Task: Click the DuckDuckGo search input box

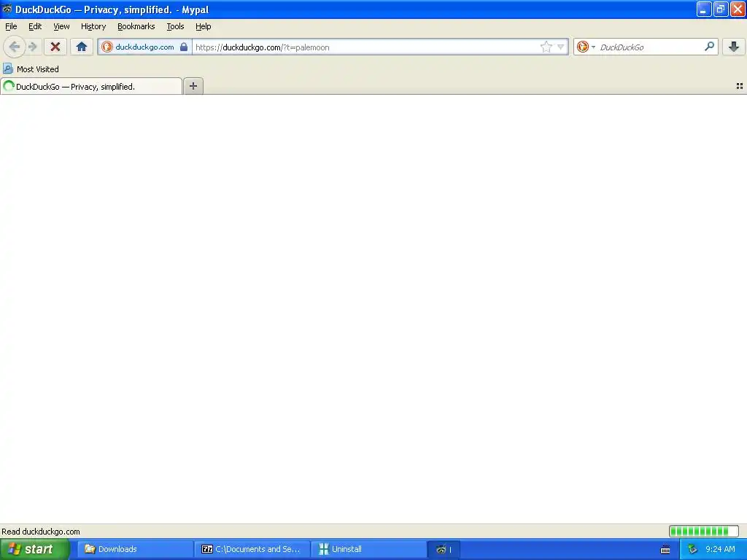Action: pyautogui.click(x=650, y=47)
